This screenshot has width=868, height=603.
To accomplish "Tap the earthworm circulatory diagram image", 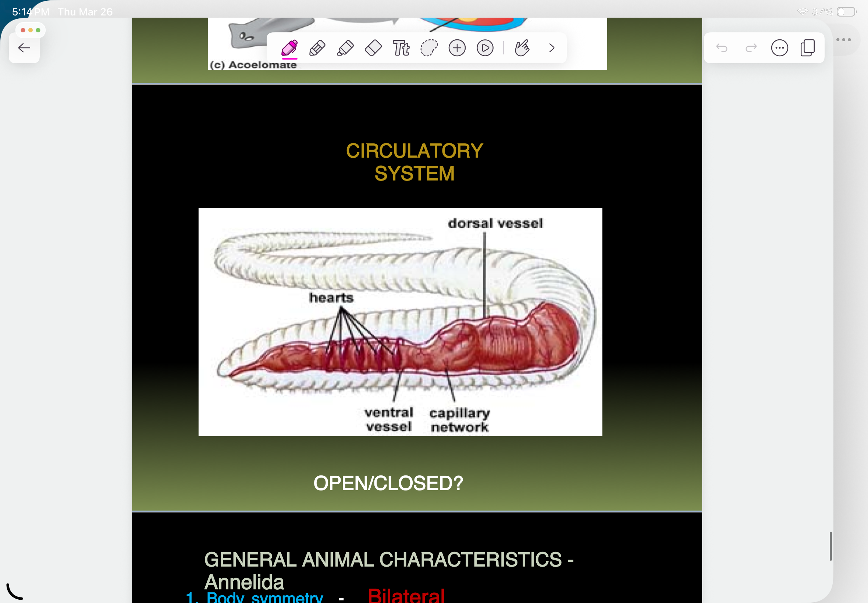I will [x=401, y=321].
